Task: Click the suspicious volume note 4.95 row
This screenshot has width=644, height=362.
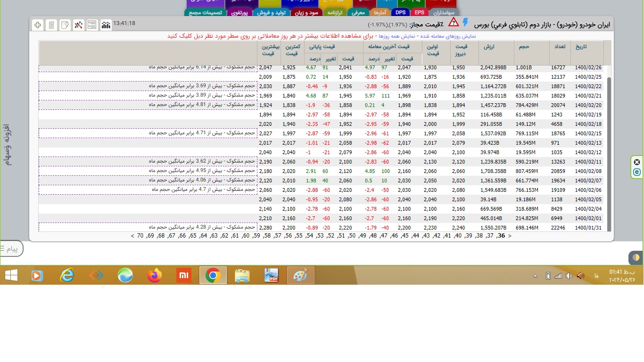Action: [148, 171]
